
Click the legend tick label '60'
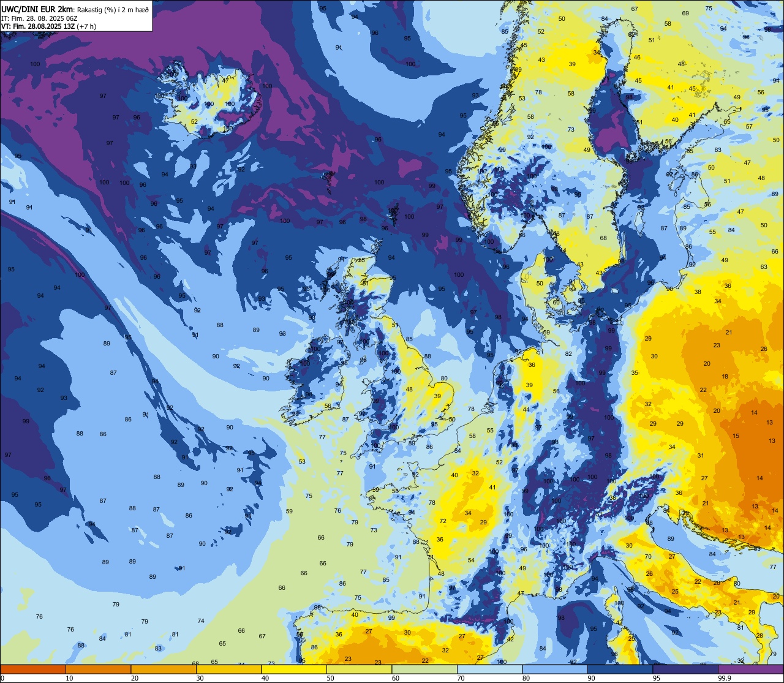395,678
